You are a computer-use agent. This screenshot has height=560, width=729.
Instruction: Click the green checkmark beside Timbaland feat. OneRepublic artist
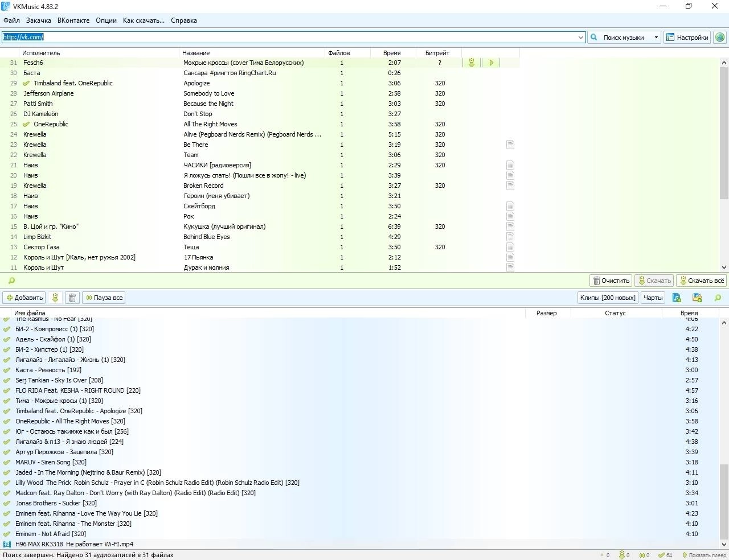(x=26, y=83)
